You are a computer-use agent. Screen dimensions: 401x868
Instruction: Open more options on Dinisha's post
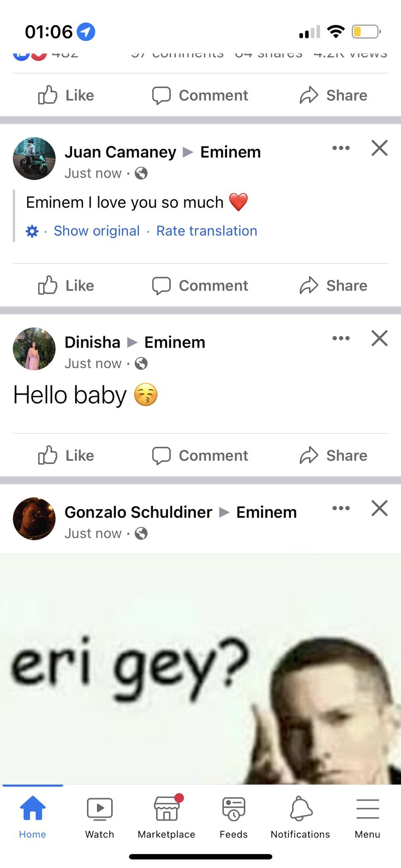click(341, 338)
